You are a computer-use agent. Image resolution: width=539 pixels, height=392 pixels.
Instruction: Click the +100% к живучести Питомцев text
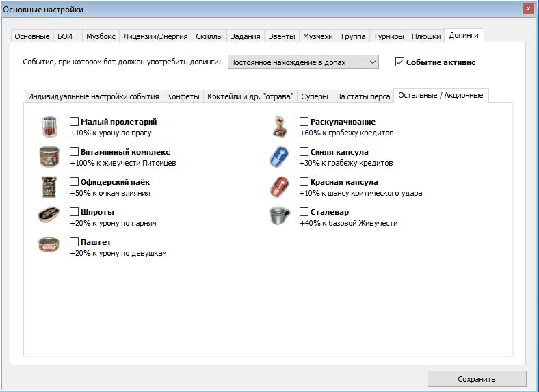click(123, 163)
